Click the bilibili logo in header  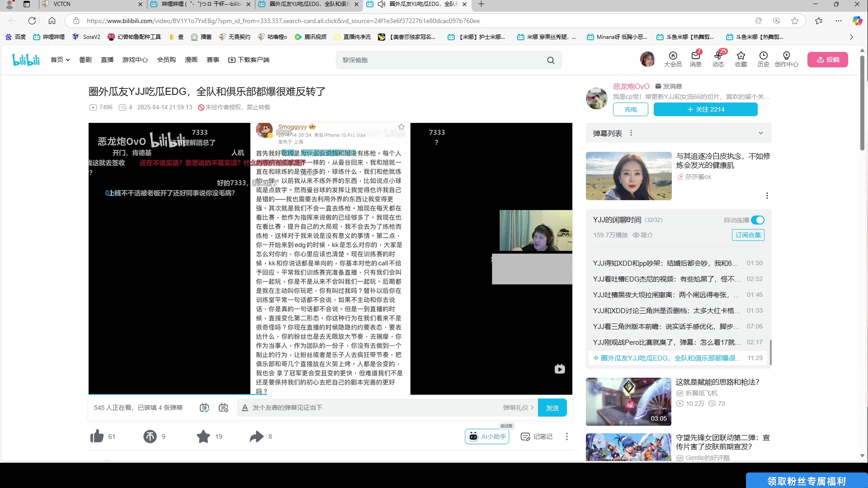coord(26,60)
